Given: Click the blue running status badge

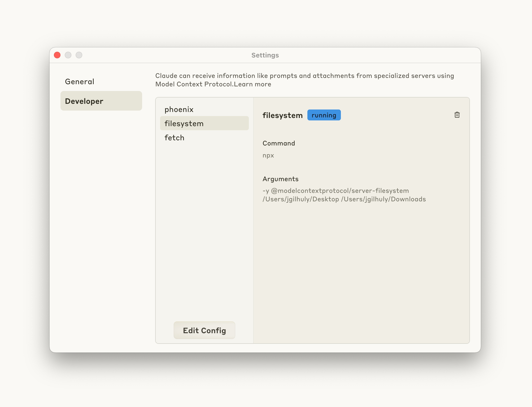Looking at the screenshot, I should 324,115.
